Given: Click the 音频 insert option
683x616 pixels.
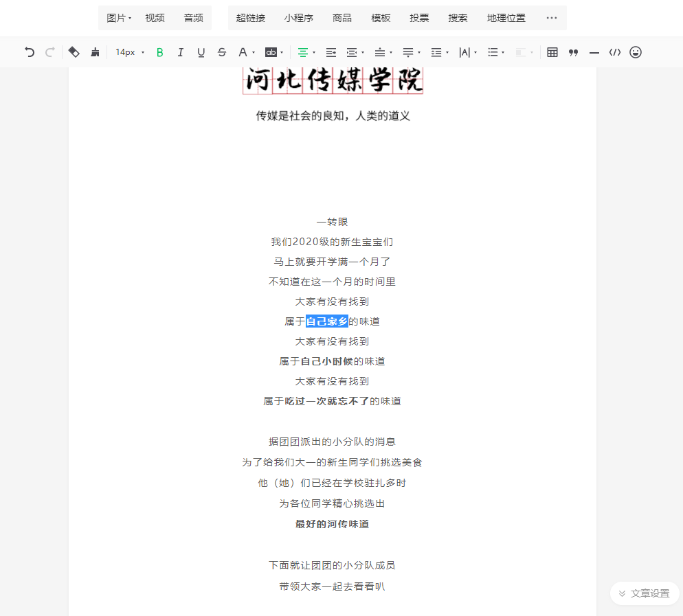Looking at the screenshot, I should coord(193,18).
